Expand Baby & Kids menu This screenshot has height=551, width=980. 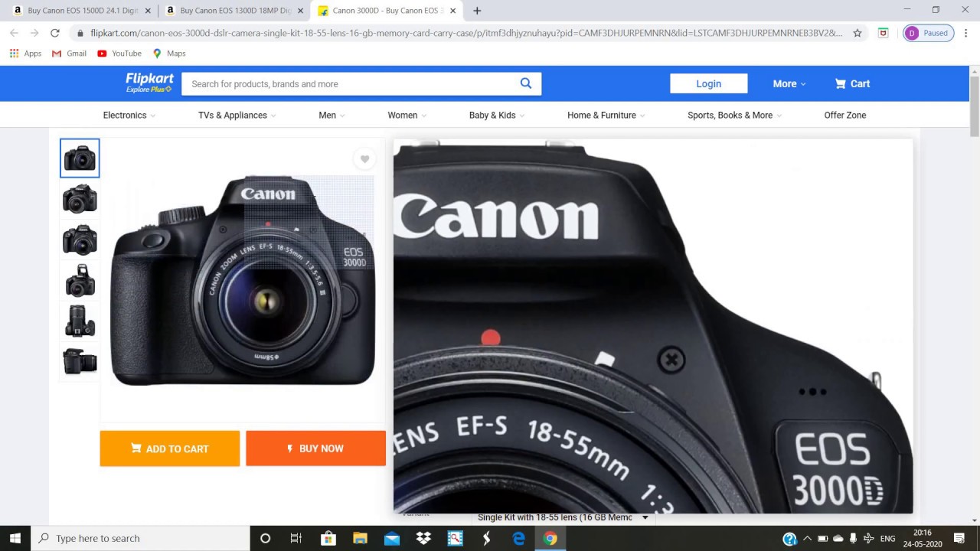(x=497, y=116)
